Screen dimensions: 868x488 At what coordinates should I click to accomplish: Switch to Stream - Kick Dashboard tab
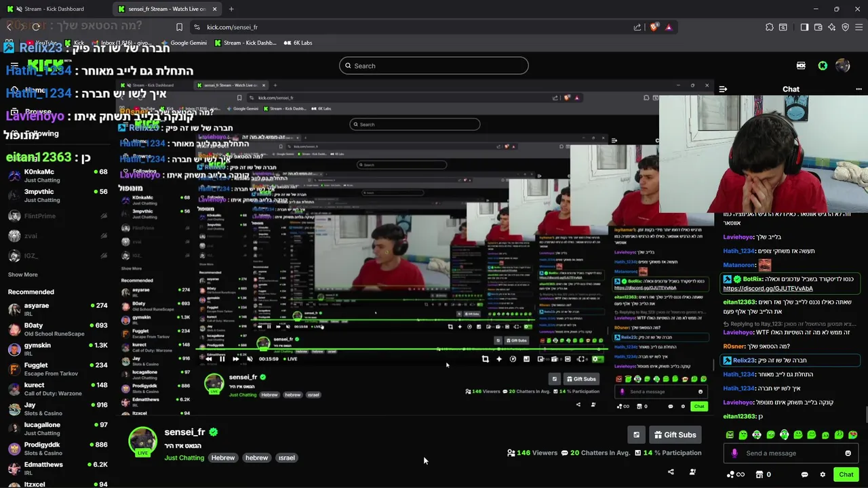pyautogui.click(x=54, y=9)
